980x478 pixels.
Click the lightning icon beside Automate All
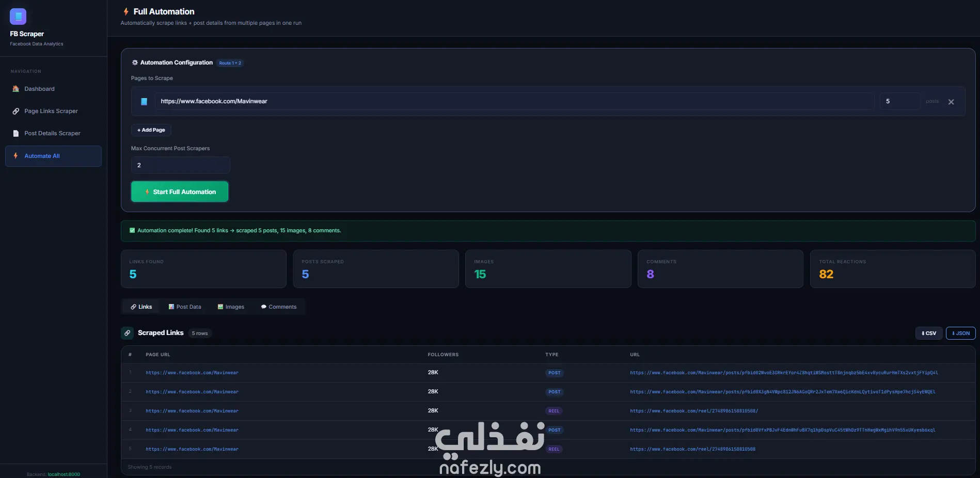click(x=15, y=156)
